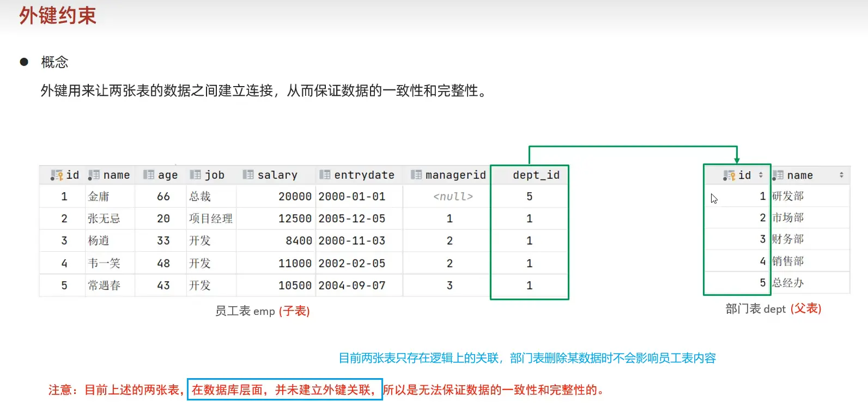The image size is (868, 407).
Task: Click salary value 12500
Action: [x=295, y=218]
